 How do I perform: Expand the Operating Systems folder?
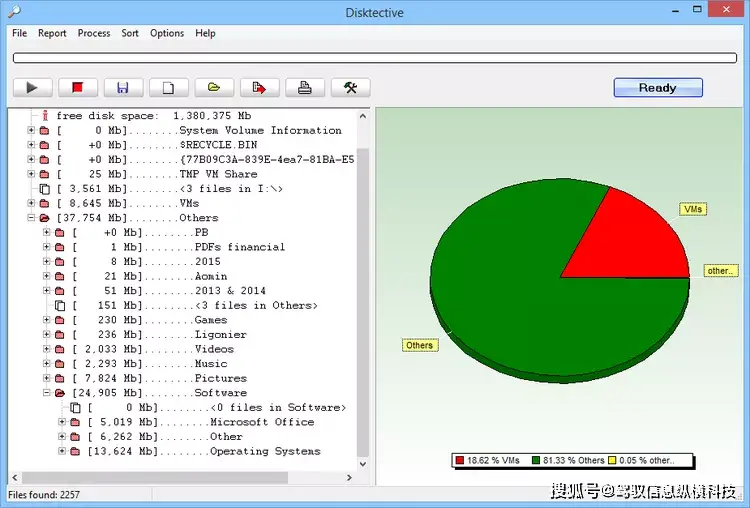click(x=62, y=451)
